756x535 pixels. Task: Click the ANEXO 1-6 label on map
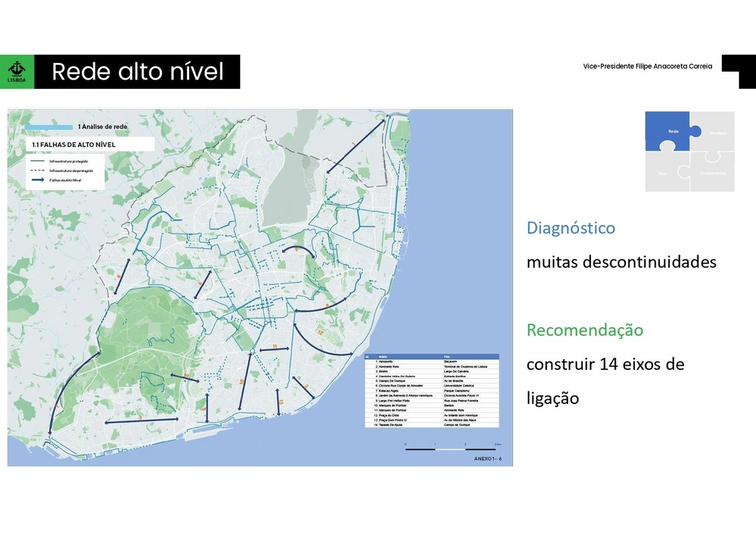click(x=487, y=459)
